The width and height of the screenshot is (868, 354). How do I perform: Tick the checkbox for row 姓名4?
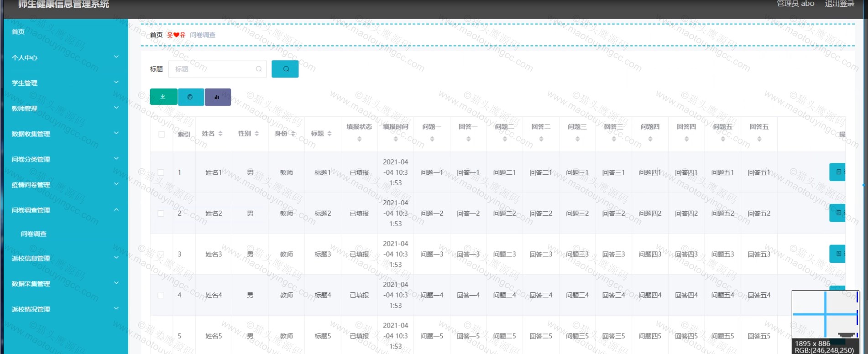(161, 295)
